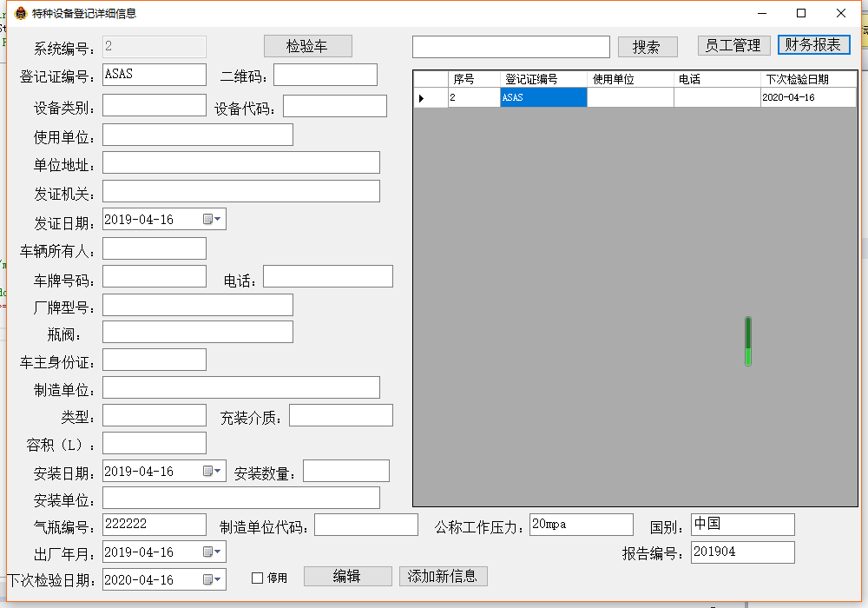Select the ASAS cell in the table

[x=543, y=98]
